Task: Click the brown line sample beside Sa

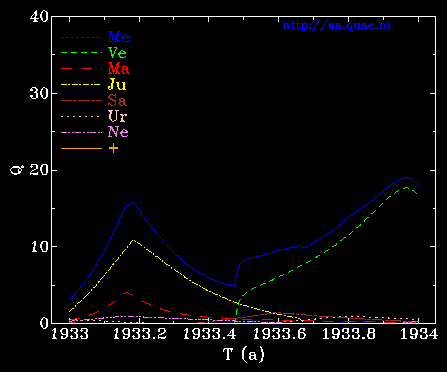Action: click(81, 100)
